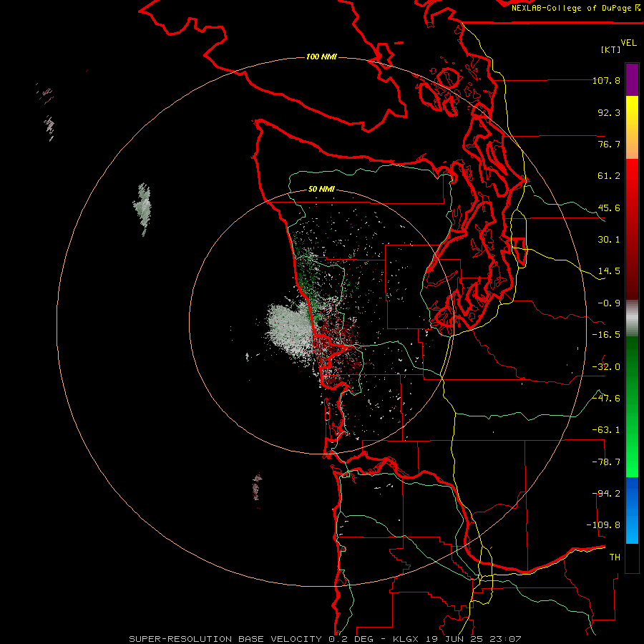The width and height of the screenshot is (644, 644).
Task: Click the gray near-zero color bar segment
Action: tap(632, 318)
